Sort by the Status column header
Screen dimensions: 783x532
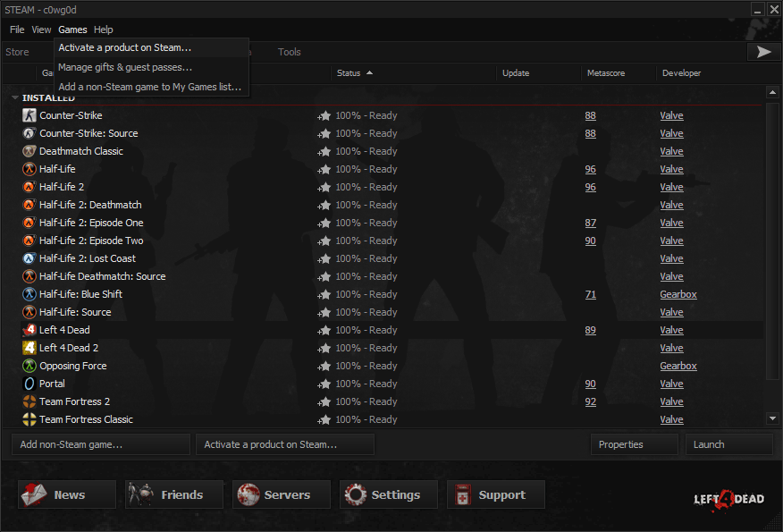[x=414, y=73]
